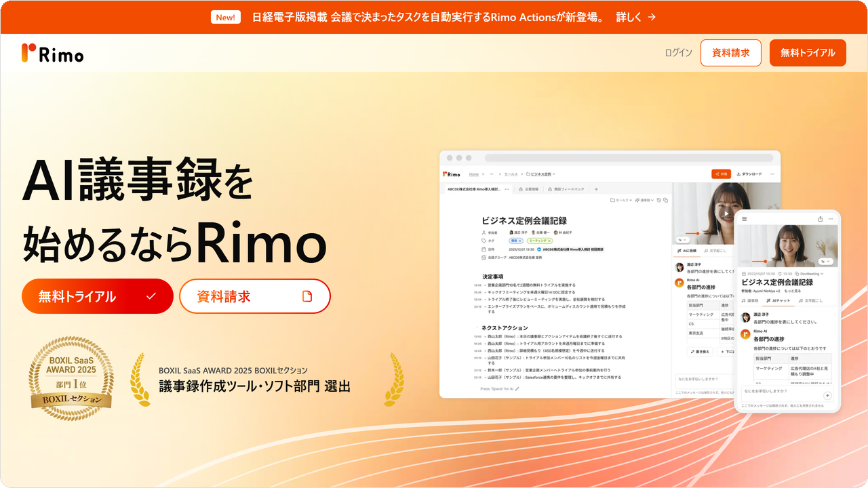The width and height of the screenshot is (868, 488).
Task: Select the AIに依頼 tab in the desktop mockup
Action: click(688, 251)
